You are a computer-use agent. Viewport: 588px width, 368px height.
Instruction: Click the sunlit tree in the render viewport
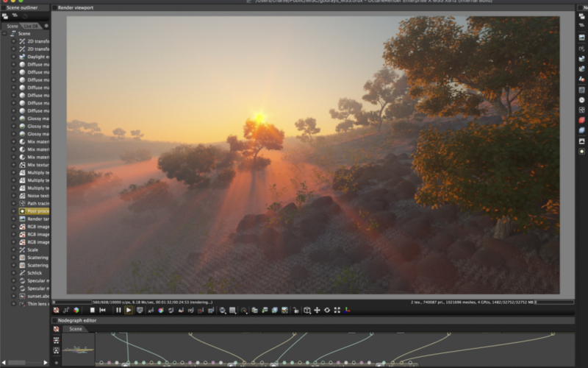(x=258, y=139)
